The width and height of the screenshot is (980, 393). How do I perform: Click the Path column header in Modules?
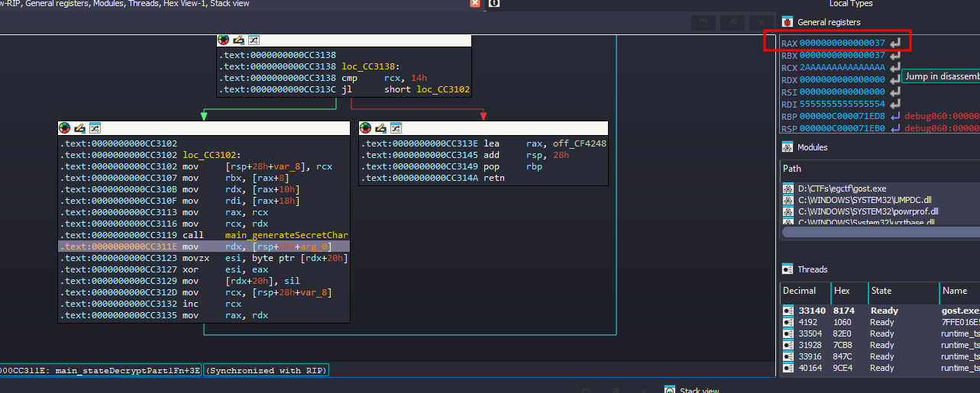point(791,169)
